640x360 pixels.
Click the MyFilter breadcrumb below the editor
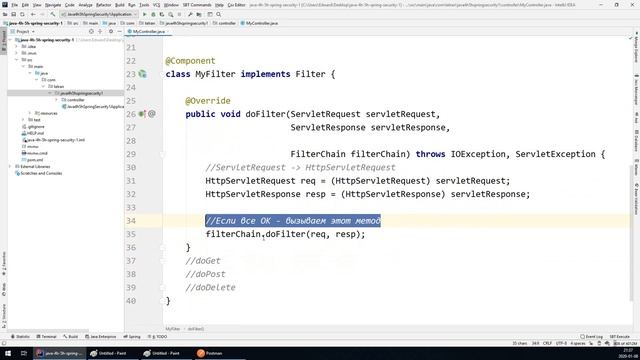173,329
